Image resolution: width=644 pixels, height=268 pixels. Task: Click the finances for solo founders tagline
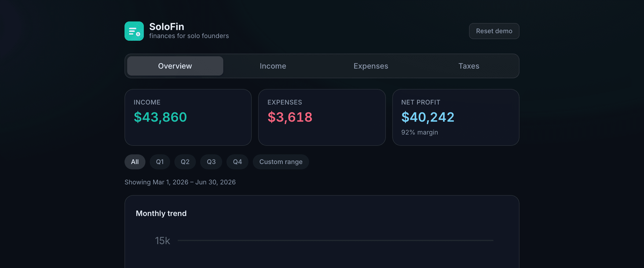tap(189, 36)
